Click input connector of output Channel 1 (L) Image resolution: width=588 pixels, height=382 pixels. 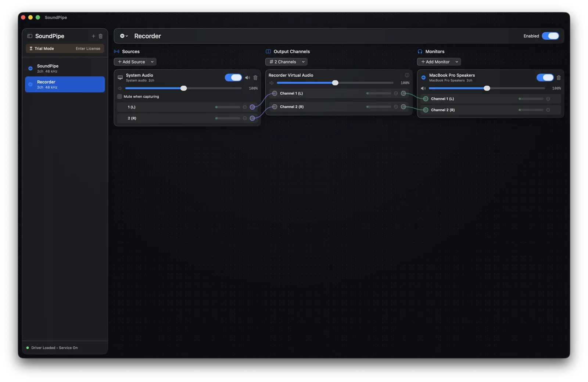pos(275,93)
